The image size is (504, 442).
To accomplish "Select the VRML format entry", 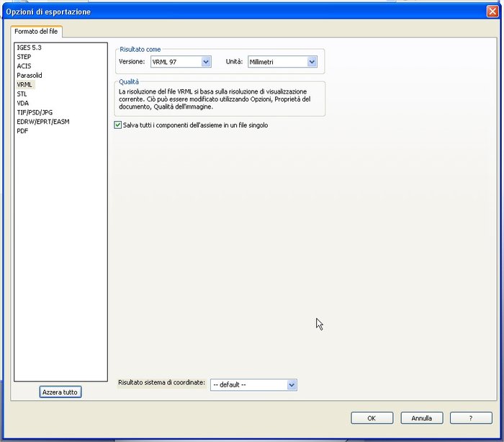I will 24,84.
